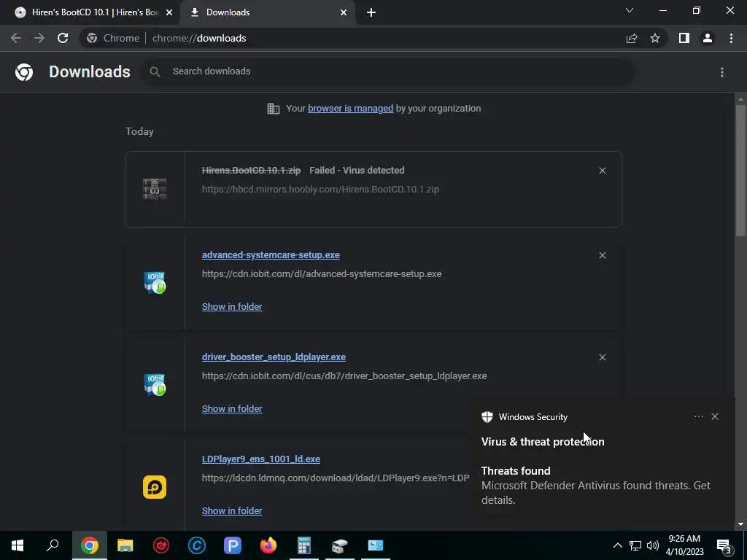This screenshot has height=560, width=747.
Task: Click the Hirens.BootCD zip archive icon
Action: click(155, 189)
